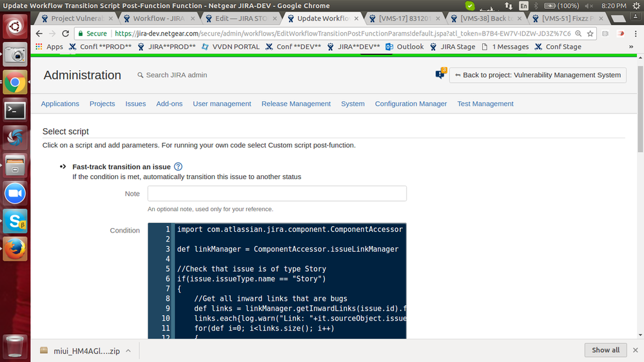The height and width of the screenshot is (362, 644).
Task: Open the Outlook bookmark
Action: click(405, 47)
